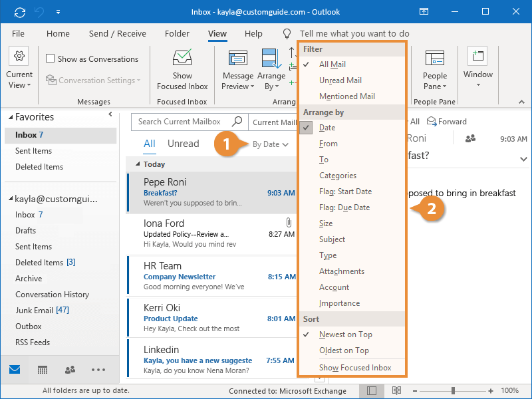
Task: Click the Send/Receive sync icon in title bar
Action: tap(20, 12)
